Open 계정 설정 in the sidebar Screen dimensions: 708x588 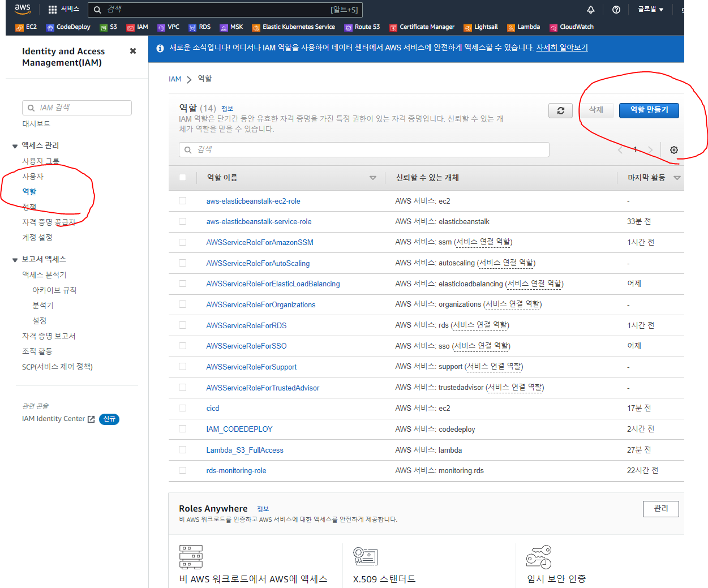point(37,238)
